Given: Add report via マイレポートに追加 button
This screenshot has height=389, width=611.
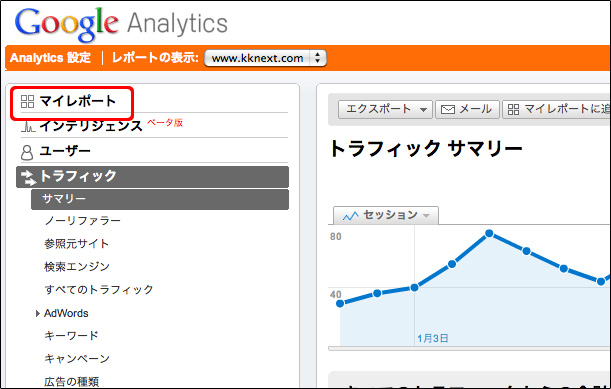Looking at the screenshot, I should 556,109.
